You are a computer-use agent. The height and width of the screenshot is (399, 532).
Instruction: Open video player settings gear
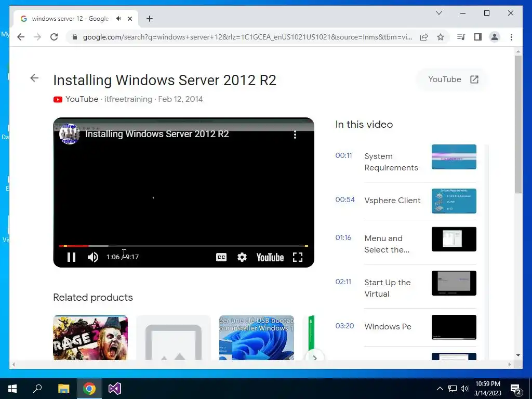tap(242, 257)
